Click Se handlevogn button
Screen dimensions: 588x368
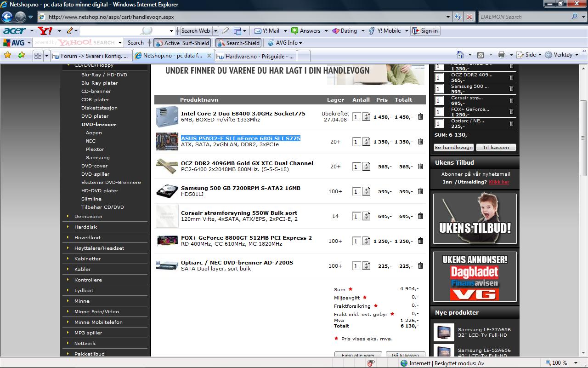[453, 148]
